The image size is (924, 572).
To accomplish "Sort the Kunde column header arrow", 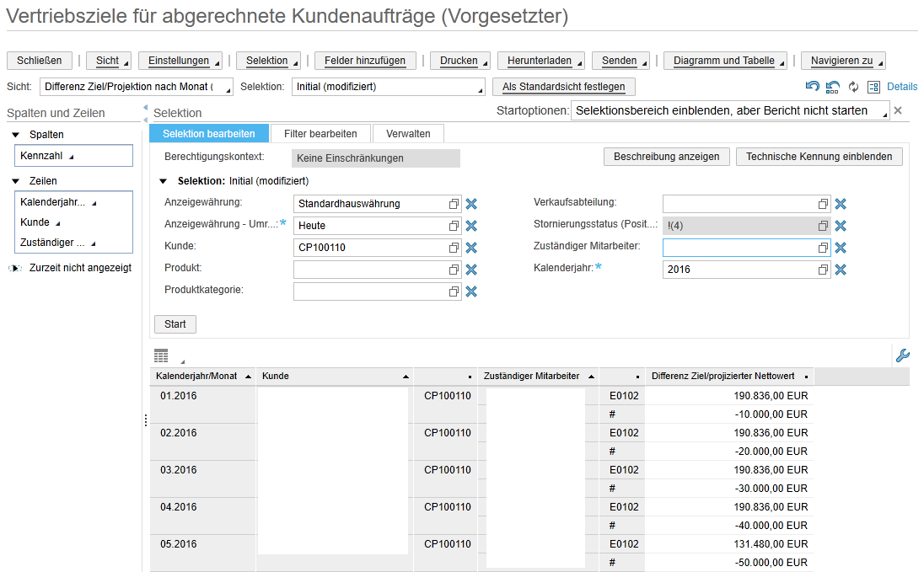I will tap(406, 377).
